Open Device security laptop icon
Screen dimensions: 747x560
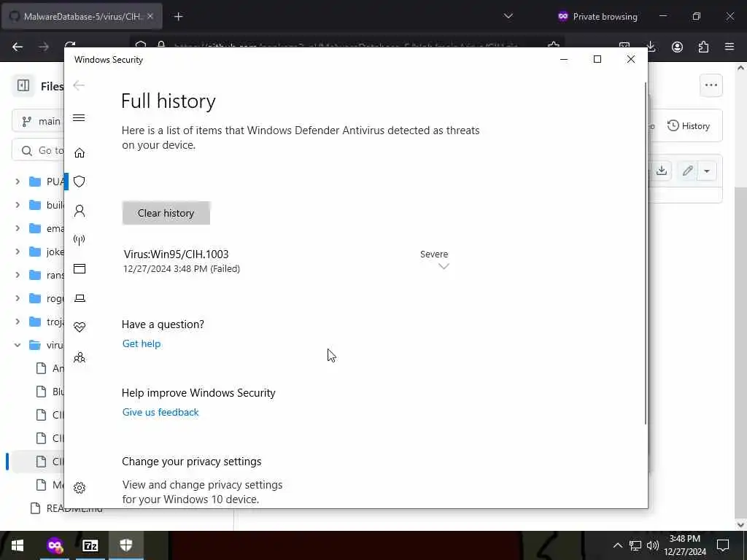click(80, 298)
